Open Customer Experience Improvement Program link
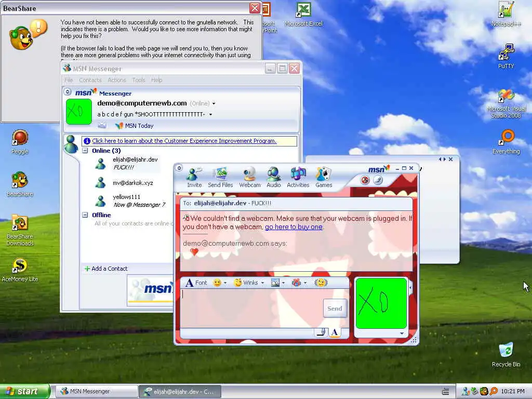 point(184,141)
